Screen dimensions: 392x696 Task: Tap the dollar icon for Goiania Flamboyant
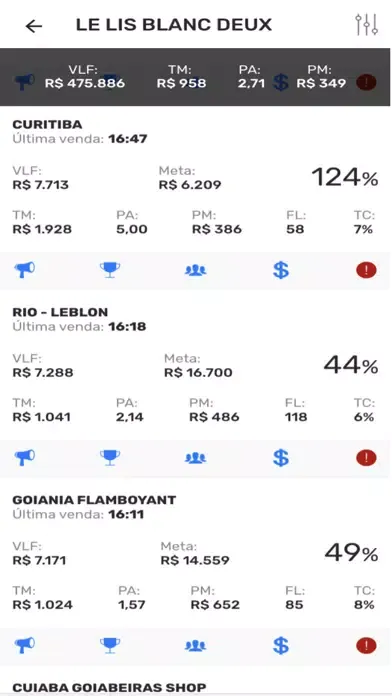281,645
